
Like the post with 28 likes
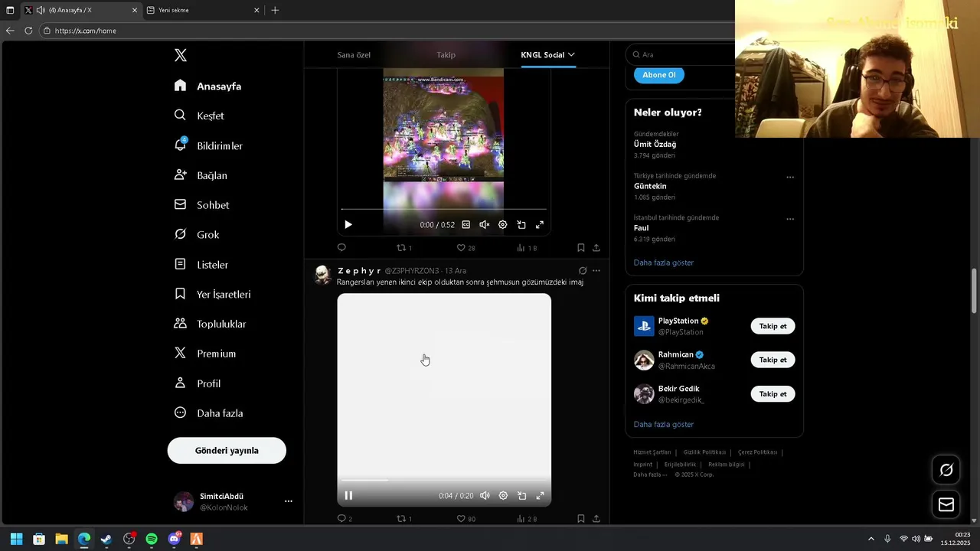point(465,248)
